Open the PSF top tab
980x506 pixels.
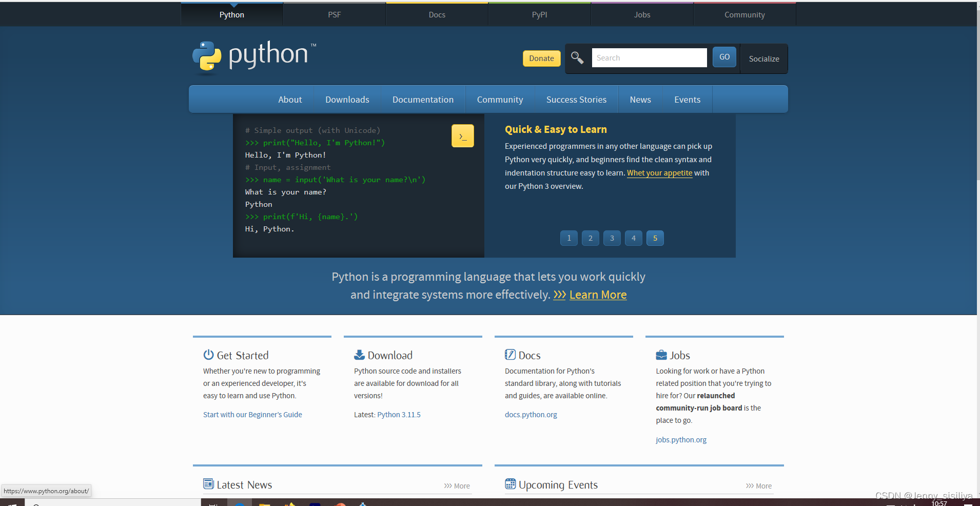[335, 14]
